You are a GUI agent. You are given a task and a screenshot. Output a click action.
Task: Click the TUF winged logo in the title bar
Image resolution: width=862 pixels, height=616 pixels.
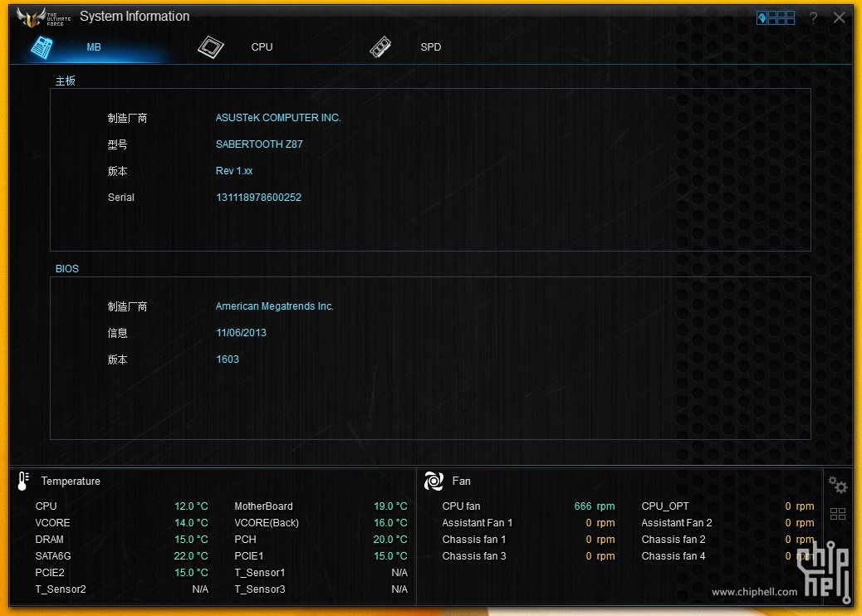click(x=43, y=17)
